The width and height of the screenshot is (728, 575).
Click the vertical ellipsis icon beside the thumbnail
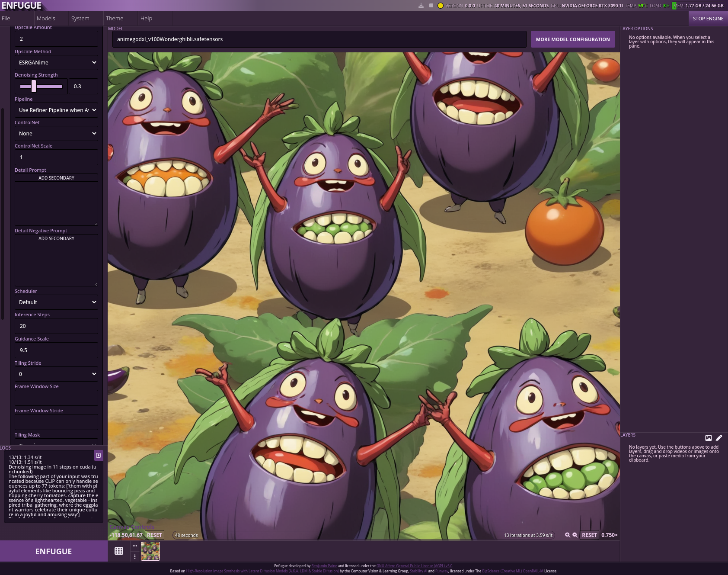pyautogui.click(x=135, y=557)
